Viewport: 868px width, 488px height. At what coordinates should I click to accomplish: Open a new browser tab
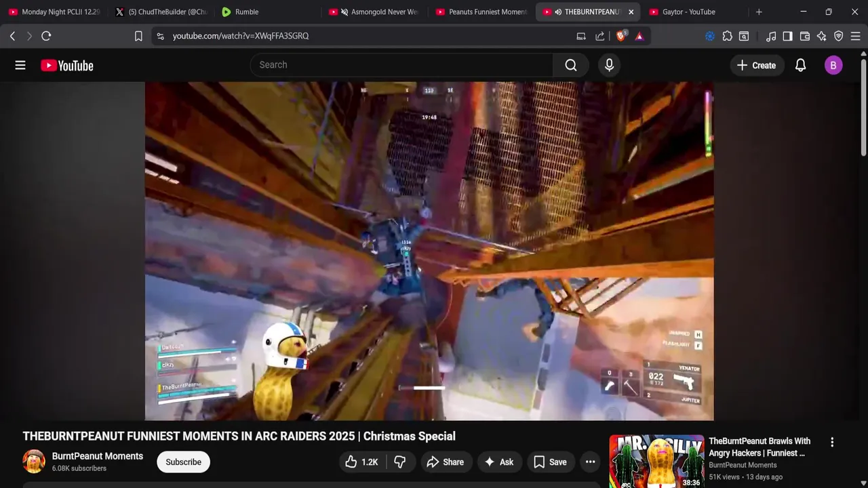pyautogui.click(x=759, y=12)
